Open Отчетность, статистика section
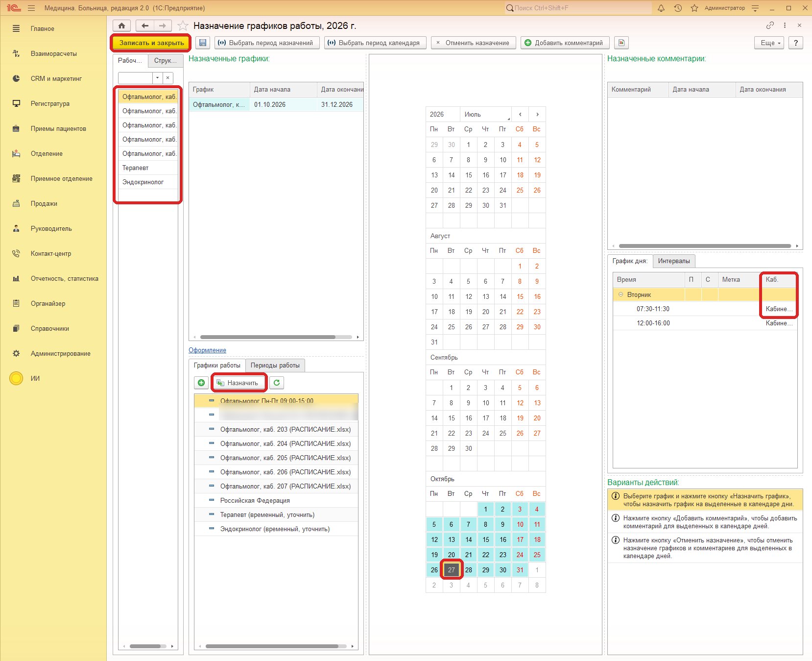 [x=65, y=278]
